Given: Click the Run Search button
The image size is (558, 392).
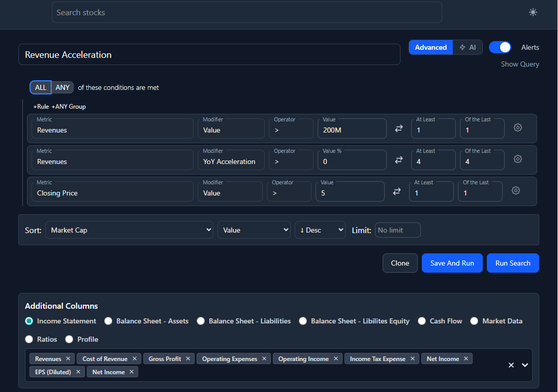Looking at the screenshot, I should point(513,263).
